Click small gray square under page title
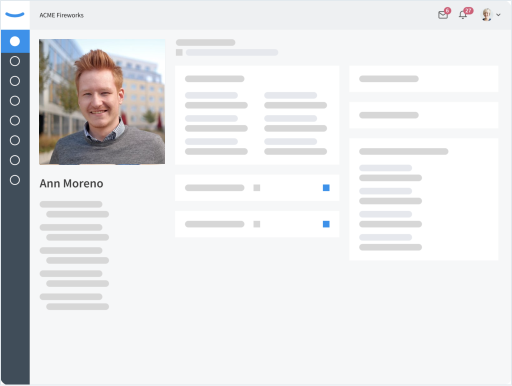This screenshot has height=386, width=512. [179, 52]
